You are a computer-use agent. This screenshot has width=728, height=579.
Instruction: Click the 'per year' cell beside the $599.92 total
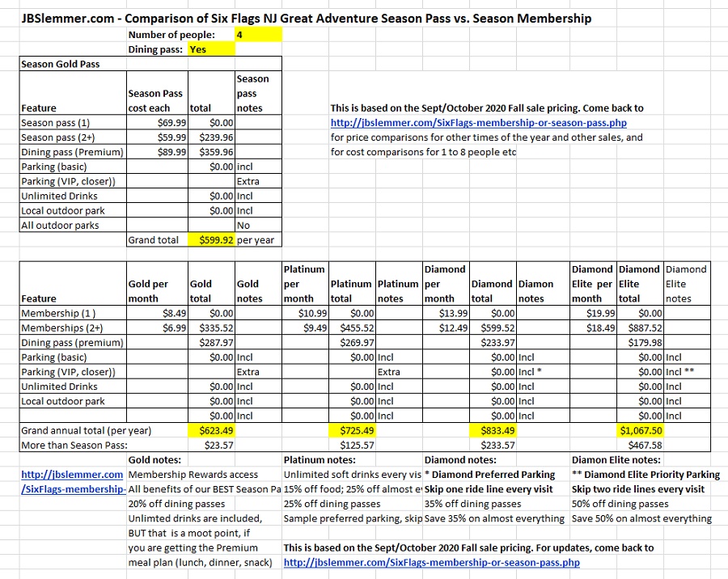pos(258,239)
